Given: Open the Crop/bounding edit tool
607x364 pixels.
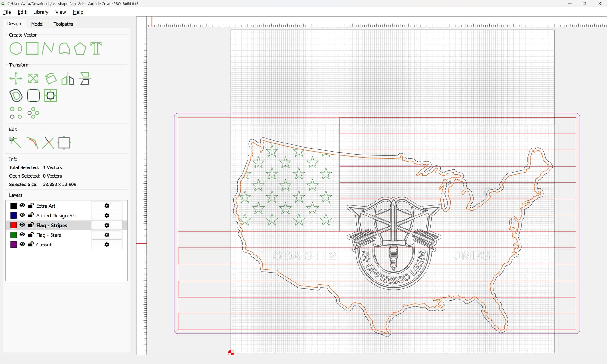Looking at the screenshot, I should pyautogui.click(x=64, y=143).
